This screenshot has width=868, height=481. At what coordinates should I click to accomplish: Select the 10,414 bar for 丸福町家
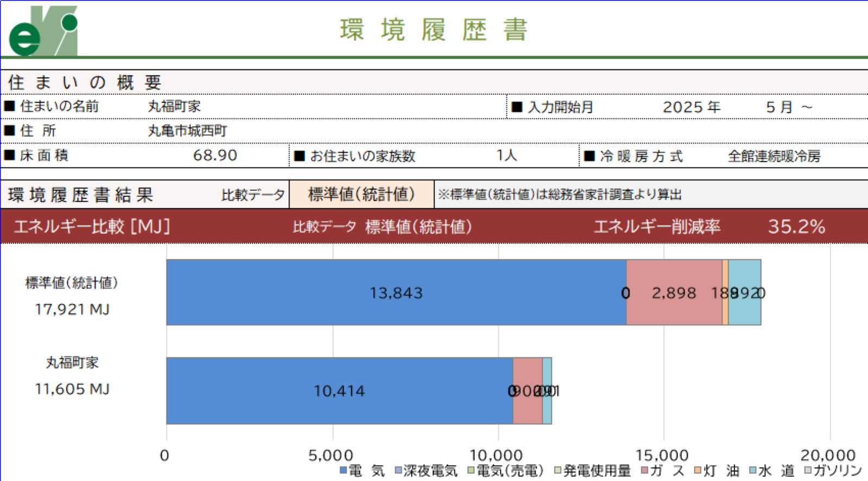point(339,390)
